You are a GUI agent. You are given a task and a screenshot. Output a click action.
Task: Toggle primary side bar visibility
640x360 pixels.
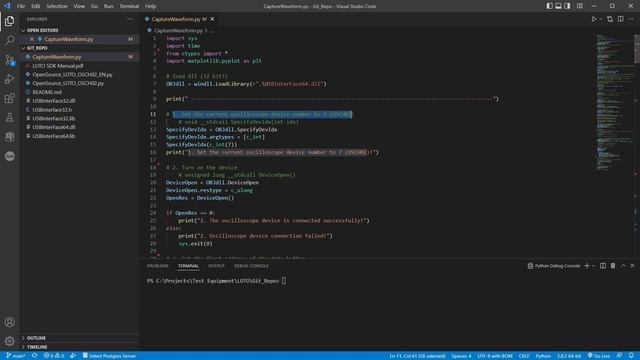click(x=549, y=6)
